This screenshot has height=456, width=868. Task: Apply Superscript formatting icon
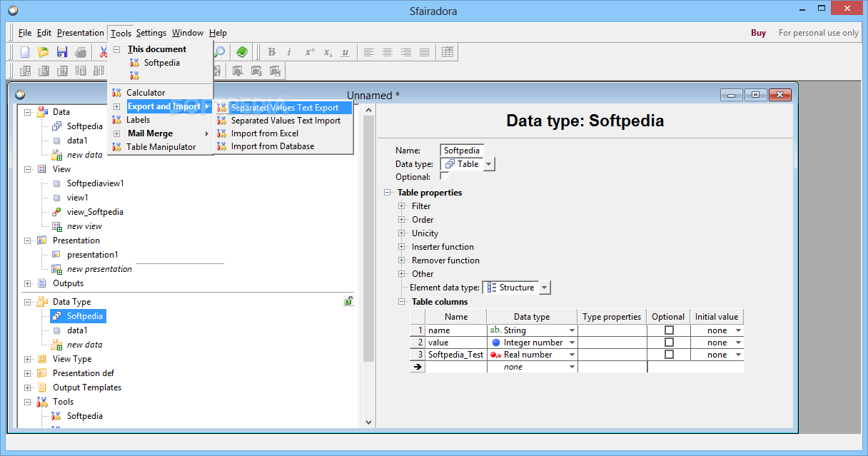tap(309, 52)
